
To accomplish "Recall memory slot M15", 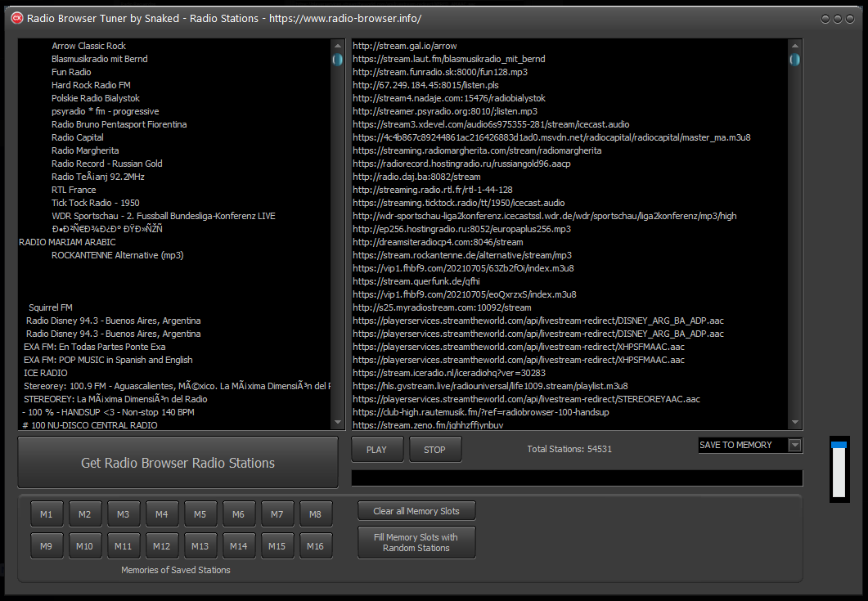I will click(277, 546).
